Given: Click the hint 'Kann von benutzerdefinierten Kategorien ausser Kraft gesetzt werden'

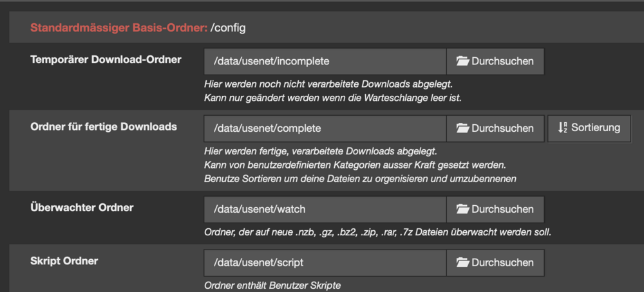Looking at the screenshot, I should click(x=355, y=165).
